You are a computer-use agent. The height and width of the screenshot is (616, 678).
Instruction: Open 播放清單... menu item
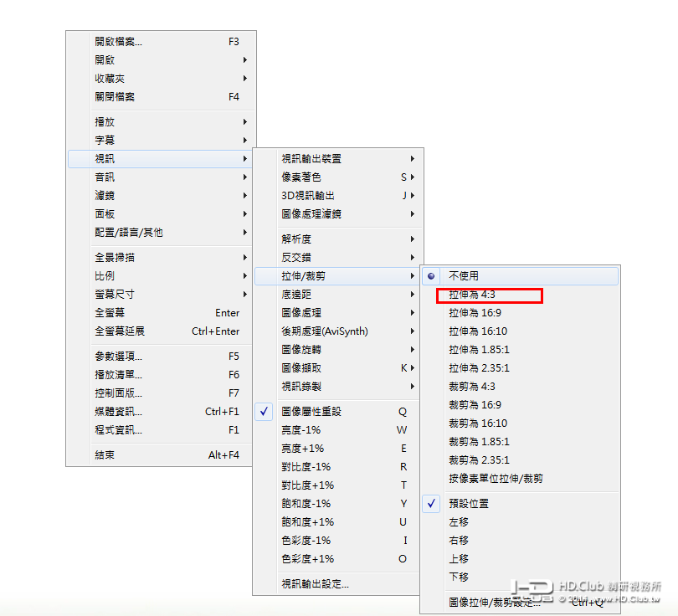tap(160, 375)
